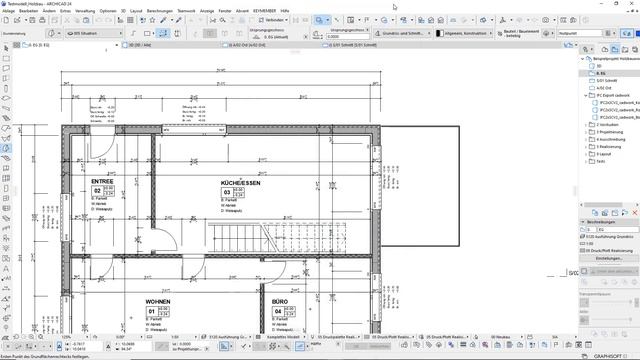Select the Arrow tool in the toolbox
The image size is (640, 360).
6,48
